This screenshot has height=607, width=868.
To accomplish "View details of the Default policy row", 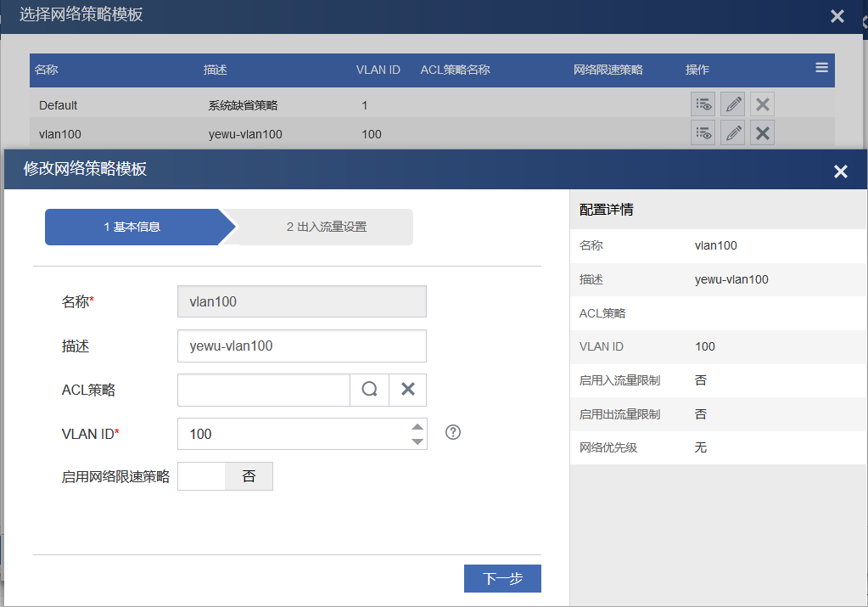I will [703, 104].
